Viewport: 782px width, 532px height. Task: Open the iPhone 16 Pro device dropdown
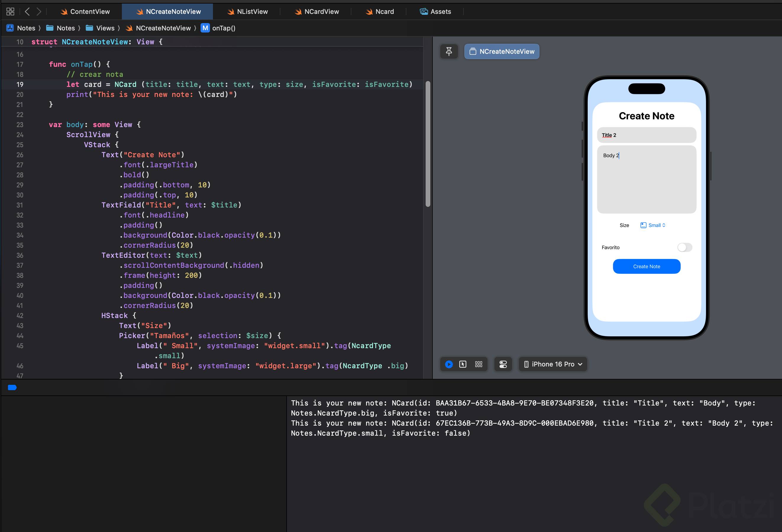(x=553, y=364)
